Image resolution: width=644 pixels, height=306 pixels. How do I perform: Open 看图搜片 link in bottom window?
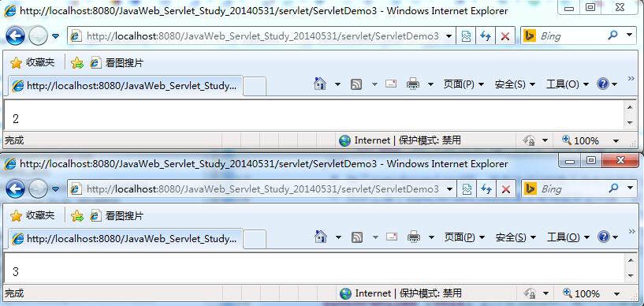(117, 215)
